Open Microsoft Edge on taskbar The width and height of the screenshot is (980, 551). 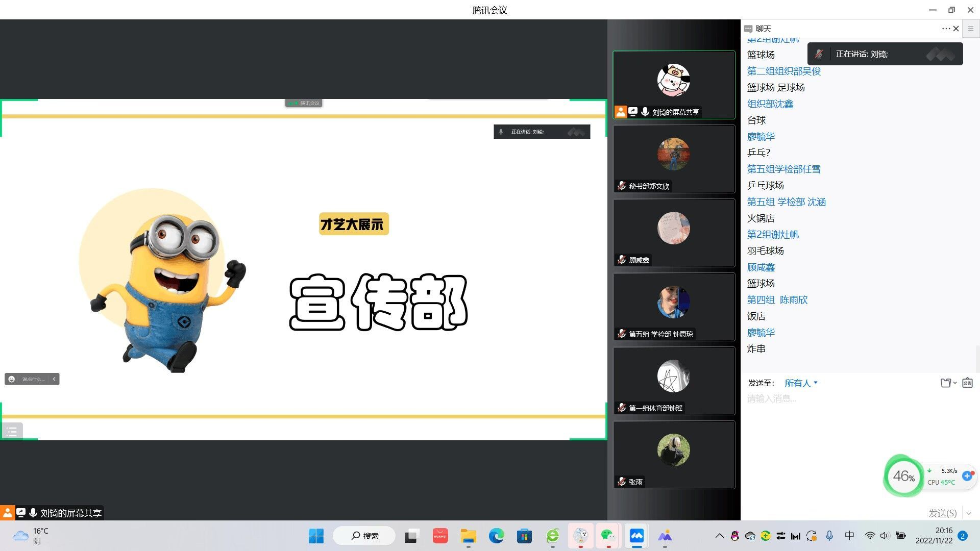(496, 536)
